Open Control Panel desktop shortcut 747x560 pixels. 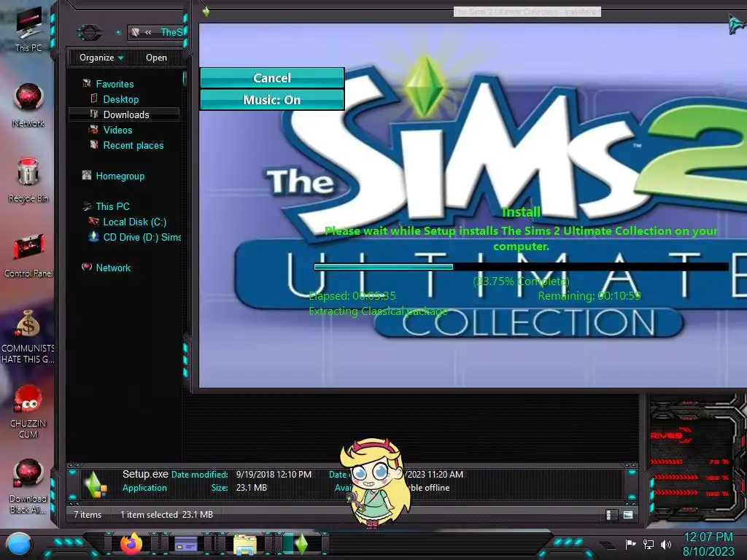pyautogui.click(x=28, y=256)
